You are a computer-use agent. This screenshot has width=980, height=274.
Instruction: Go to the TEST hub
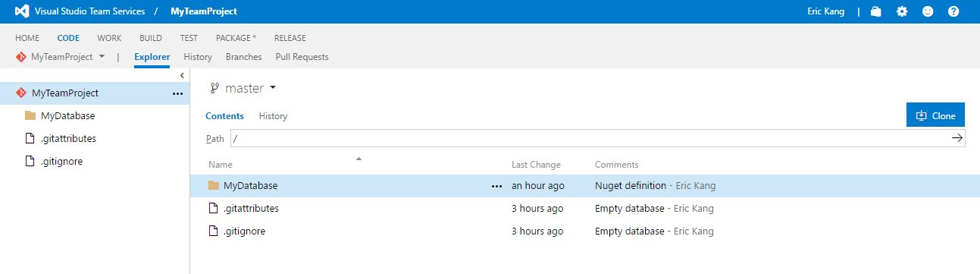189,38
